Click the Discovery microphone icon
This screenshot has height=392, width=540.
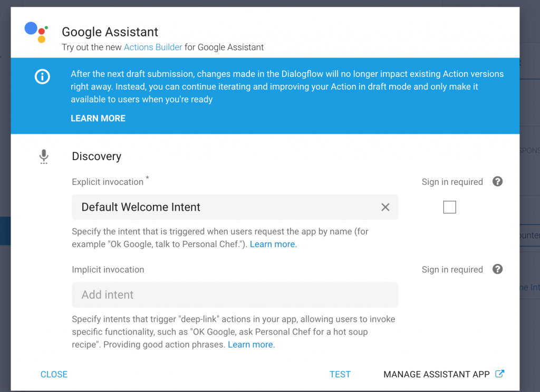point(44,156)
